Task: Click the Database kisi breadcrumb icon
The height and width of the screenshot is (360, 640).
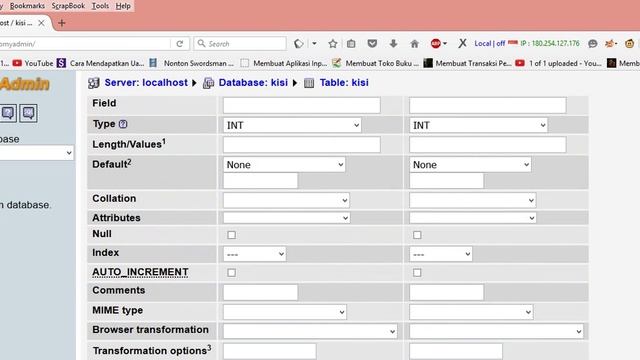Action: [209, 83]
